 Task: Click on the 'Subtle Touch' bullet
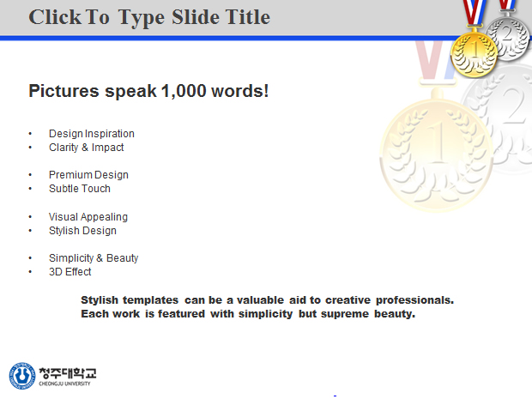[x=80, y=189]
